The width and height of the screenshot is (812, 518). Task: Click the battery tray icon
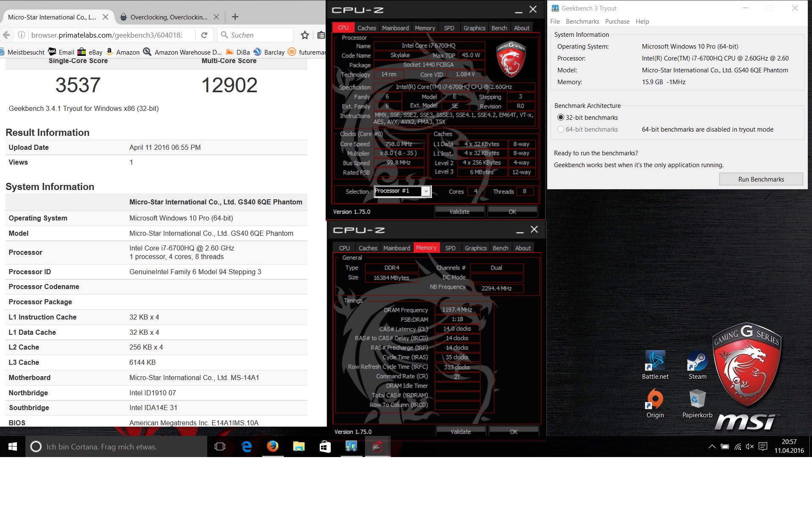725,446
